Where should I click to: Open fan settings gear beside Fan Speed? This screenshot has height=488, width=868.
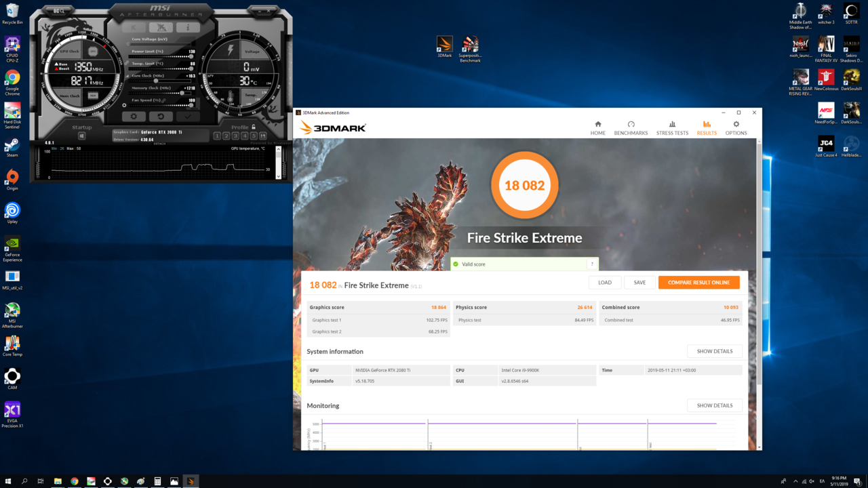click(x=124, y=105)
